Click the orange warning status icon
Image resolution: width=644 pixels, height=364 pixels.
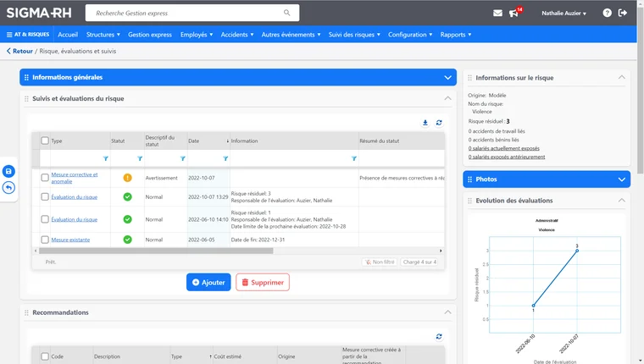click(x=127, y=178)
